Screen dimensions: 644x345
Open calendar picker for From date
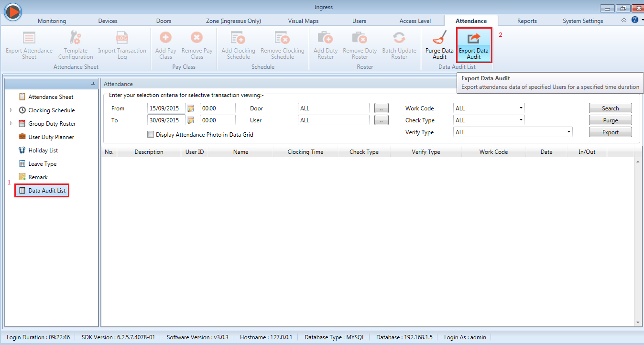(190, 108)
